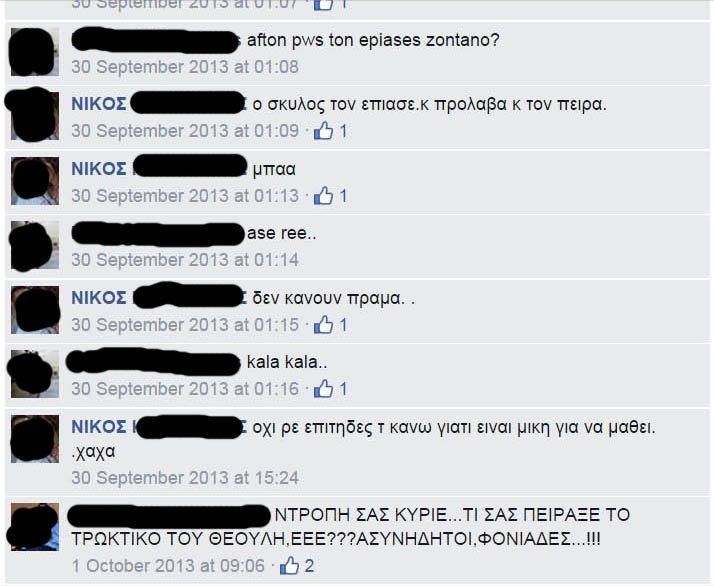The height and width of the screenshot is (586, 714).
Task: Click avatar beside 'ase ree..' comment
Action: click(35, 245)
